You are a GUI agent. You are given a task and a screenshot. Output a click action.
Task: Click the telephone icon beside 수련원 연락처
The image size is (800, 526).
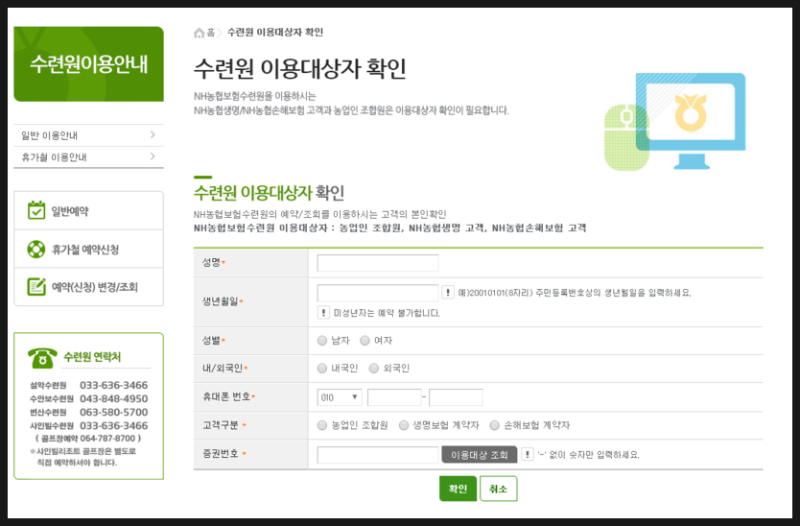tap(42, 358)
